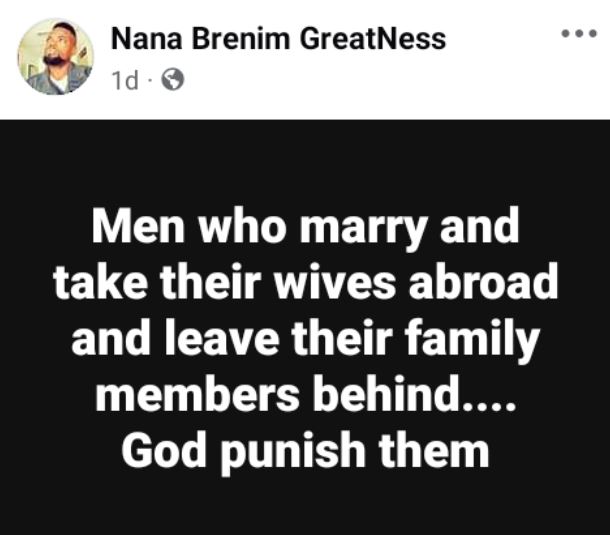Click the word Brenim in author name
This screenshot has width=610, height=535.
click(x=241, y=39)
